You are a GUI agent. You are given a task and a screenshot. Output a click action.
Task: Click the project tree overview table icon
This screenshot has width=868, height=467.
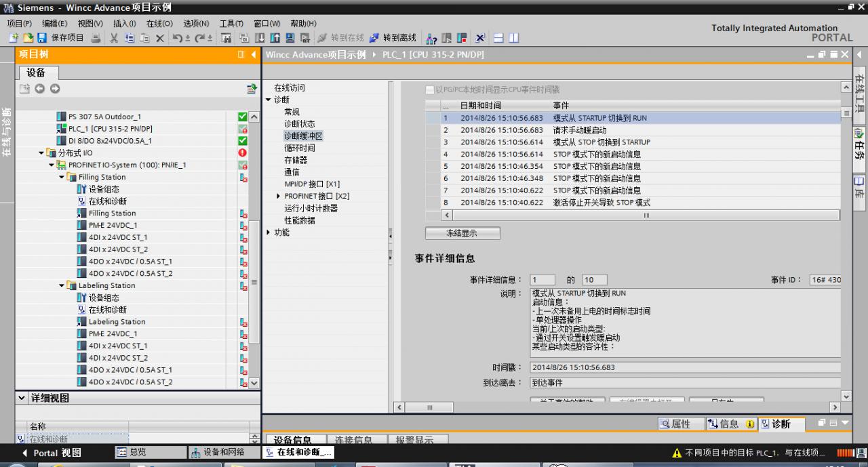252,89
